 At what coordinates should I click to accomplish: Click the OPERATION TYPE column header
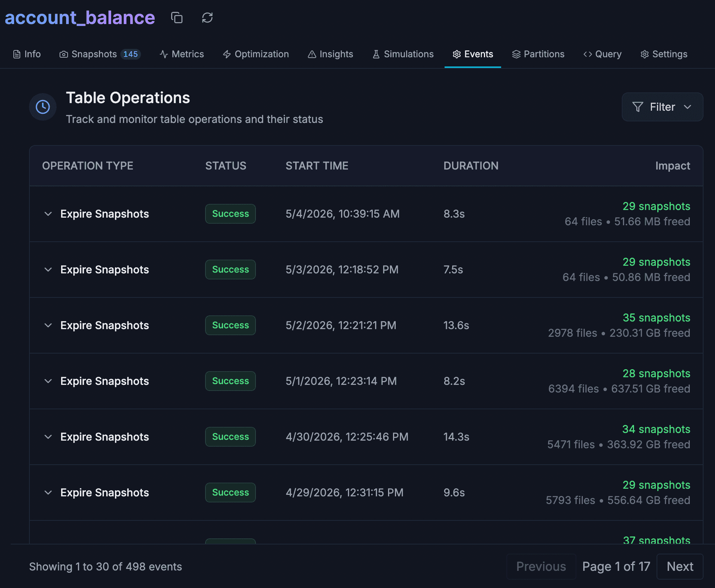click(87, 166)
